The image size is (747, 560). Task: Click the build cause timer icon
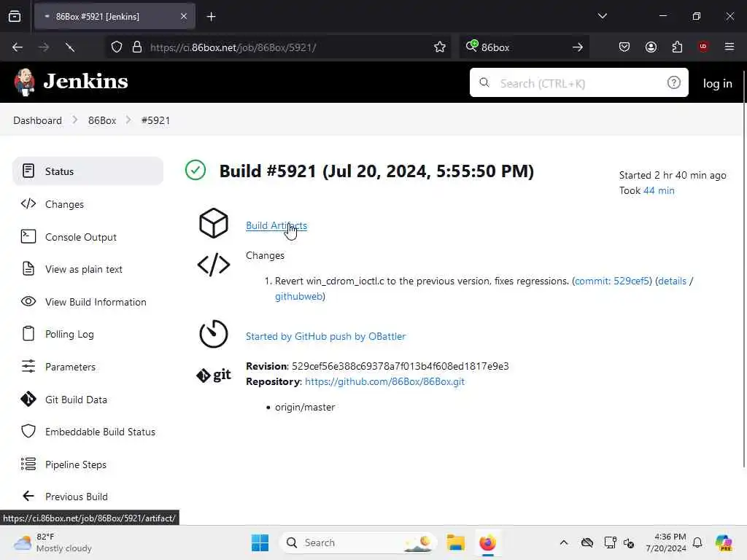coord(214,334)
